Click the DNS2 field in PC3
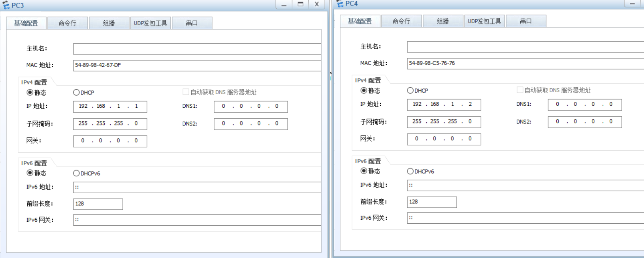644x258 pixels. pyautogui.click(x=251, y=124)
